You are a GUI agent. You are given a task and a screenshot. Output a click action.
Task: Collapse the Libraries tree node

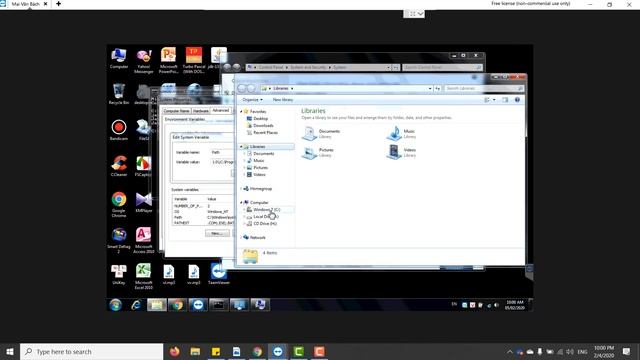[x=241, y=147]
